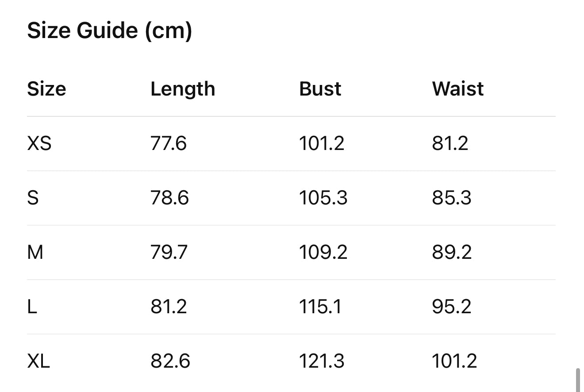Click the M waist value 89.2
584x392 pixels.
point(452,252)
